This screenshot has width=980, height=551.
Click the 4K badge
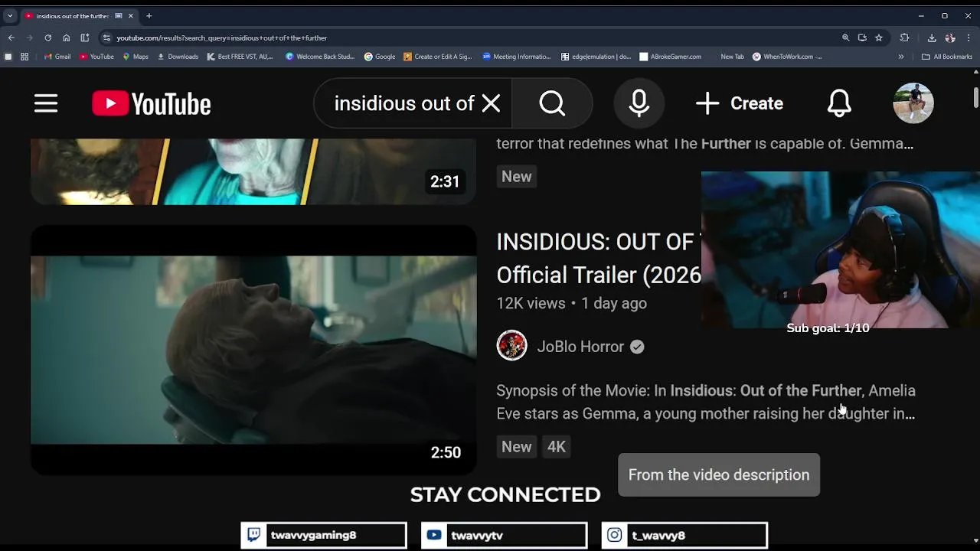557,447
